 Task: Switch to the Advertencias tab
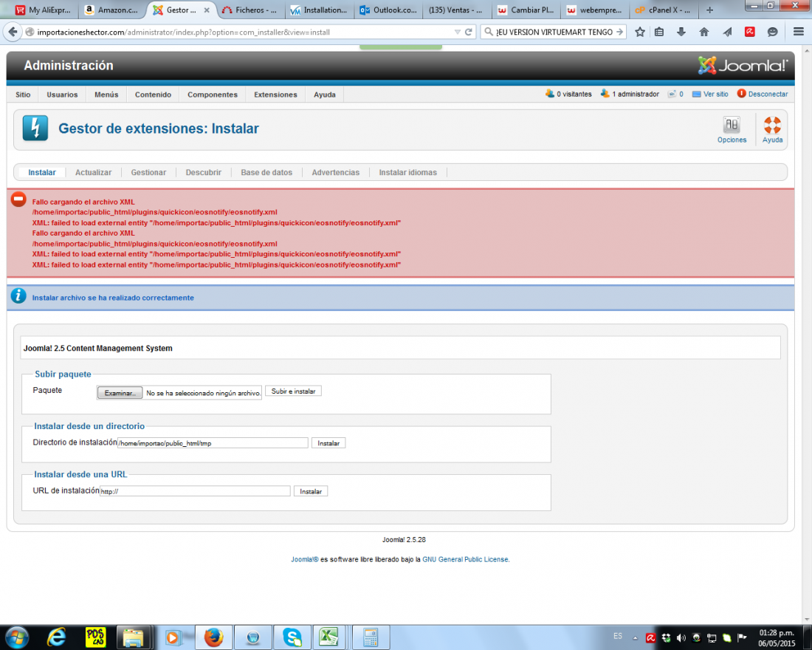point(336,173)
